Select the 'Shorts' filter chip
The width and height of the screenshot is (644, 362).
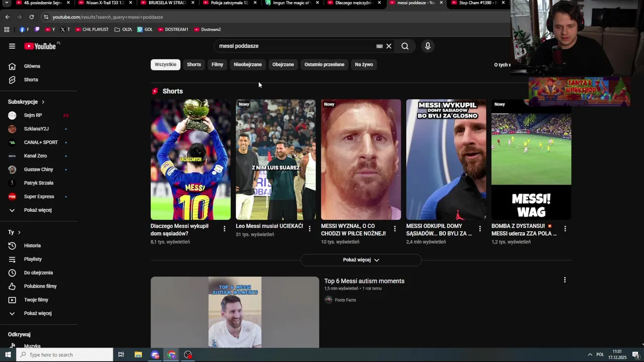[194, 64]
